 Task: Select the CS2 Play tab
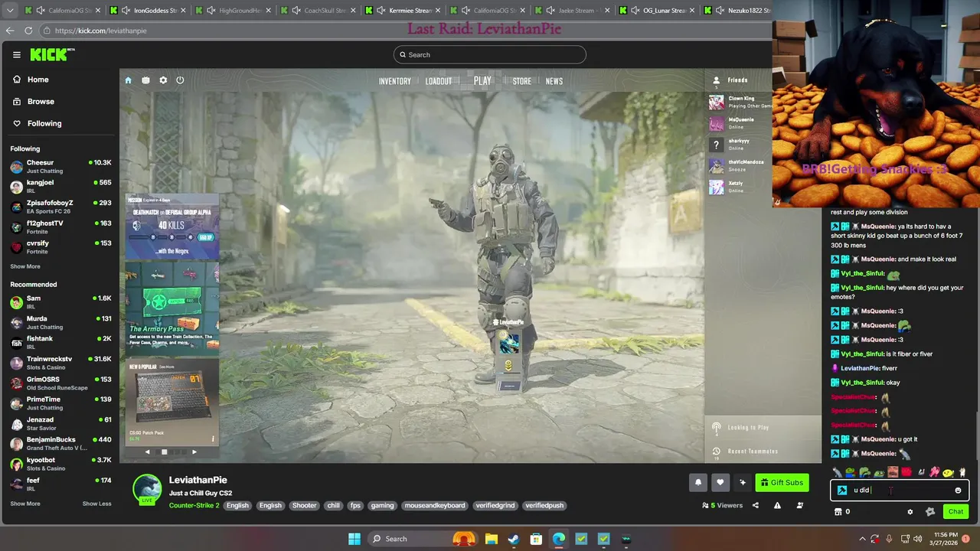tap(482, 81)
